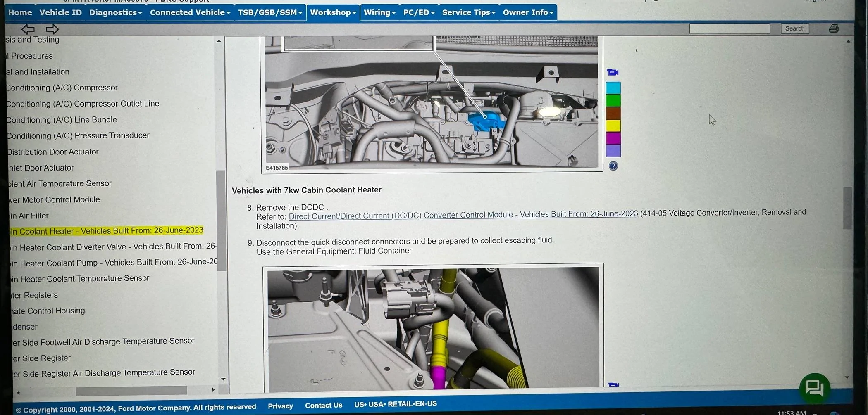Viewport: 868px width, 415px height.
Task: Select A/C Pressure Transducer item
Action: click(78, 135)
